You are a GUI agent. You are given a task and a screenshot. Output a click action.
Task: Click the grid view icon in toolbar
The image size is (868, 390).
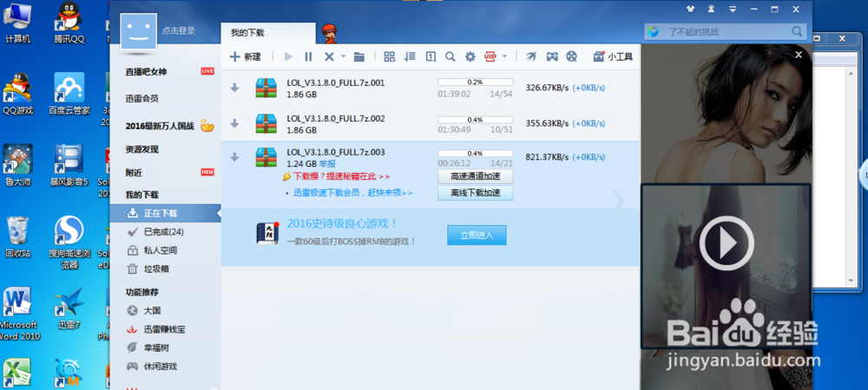pyautogui.click(x=390, y=56)
